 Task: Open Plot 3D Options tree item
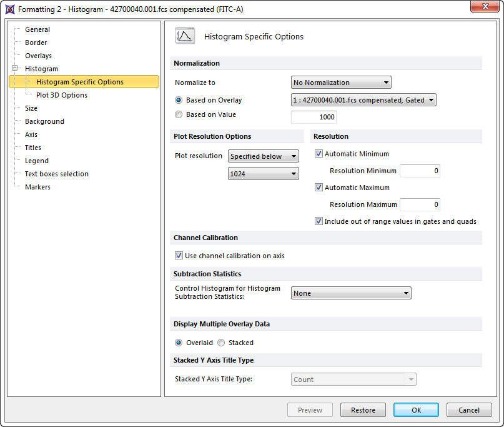(x=61, y=95)
